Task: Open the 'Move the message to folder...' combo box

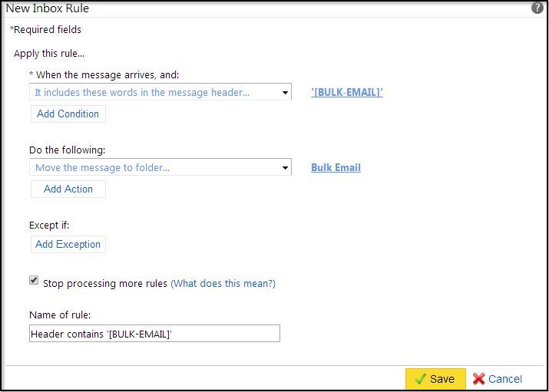Action: coord(154,168)
